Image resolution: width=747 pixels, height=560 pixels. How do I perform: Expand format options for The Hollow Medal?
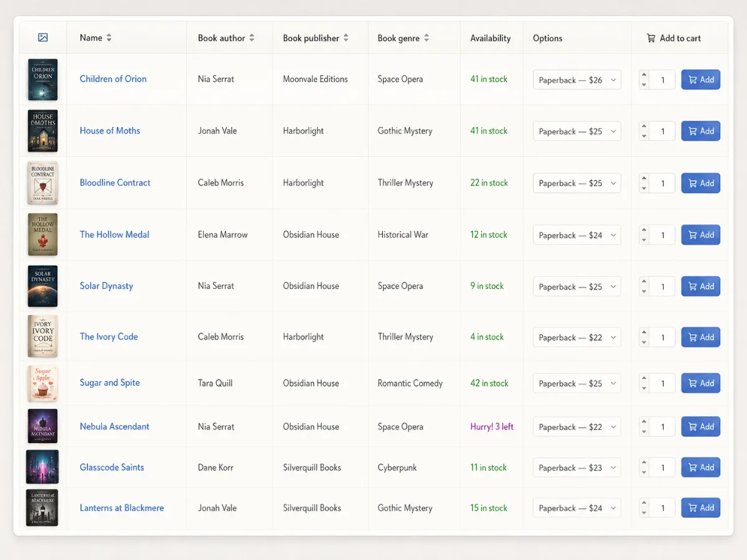coord(577,235)
